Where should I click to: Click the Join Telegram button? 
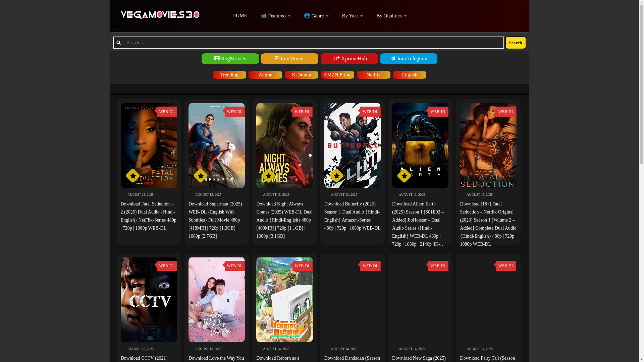[409, 59]
